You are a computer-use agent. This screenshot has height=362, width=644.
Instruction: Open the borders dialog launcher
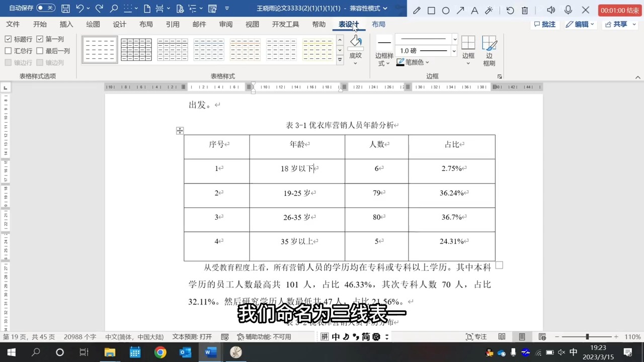click(500, 76)
